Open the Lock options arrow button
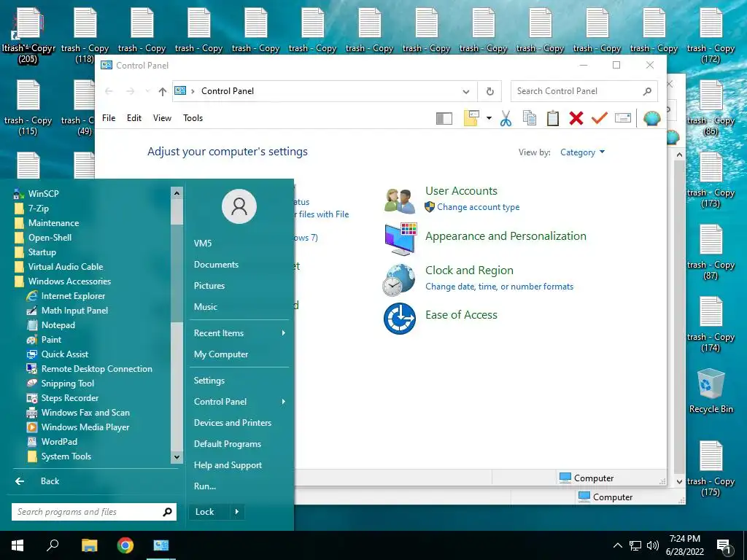This screenshot has width=747, height=560. [237, 512]
